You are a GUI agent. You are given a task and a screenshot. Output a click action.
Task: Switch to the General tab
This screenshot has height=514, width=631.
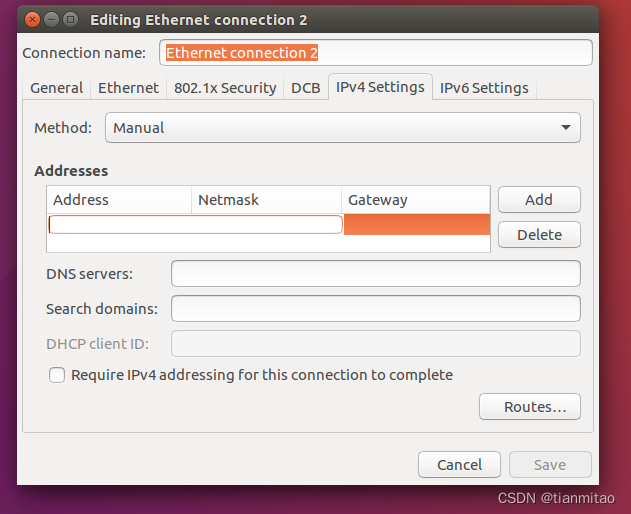coord(56,88)
